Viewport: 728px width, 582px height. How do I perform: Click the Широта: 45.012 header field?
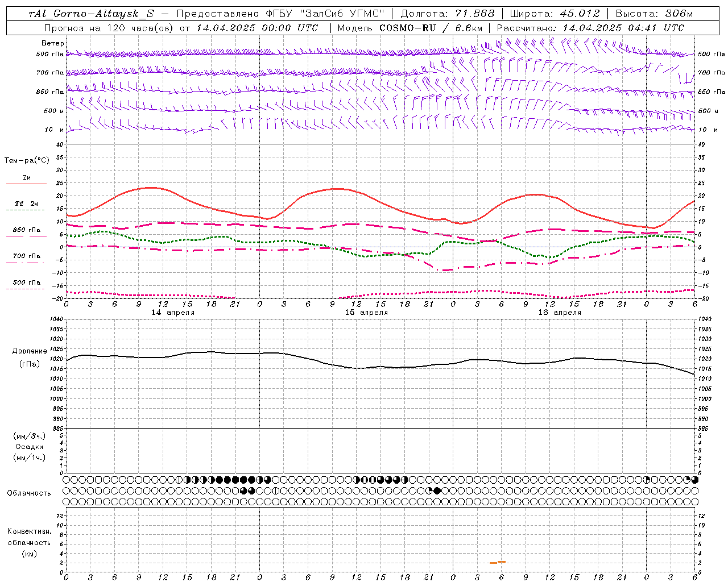coord(555,14)
